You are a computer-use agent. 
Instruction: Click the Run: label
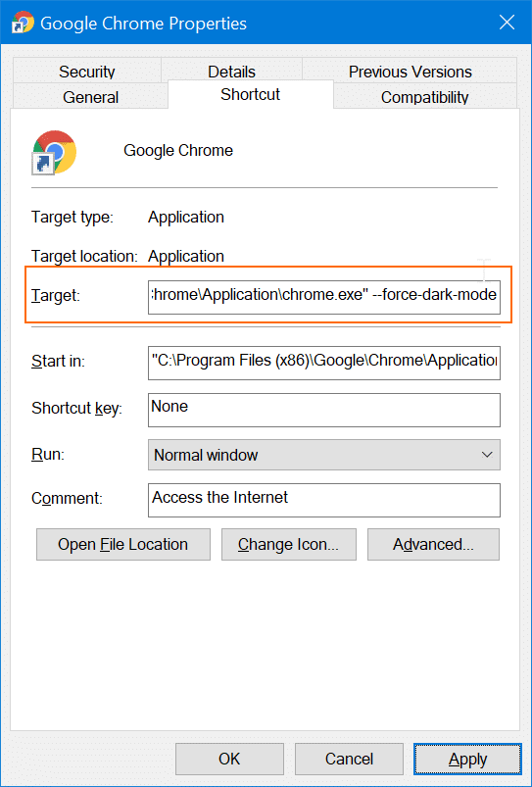click(48, 454)
